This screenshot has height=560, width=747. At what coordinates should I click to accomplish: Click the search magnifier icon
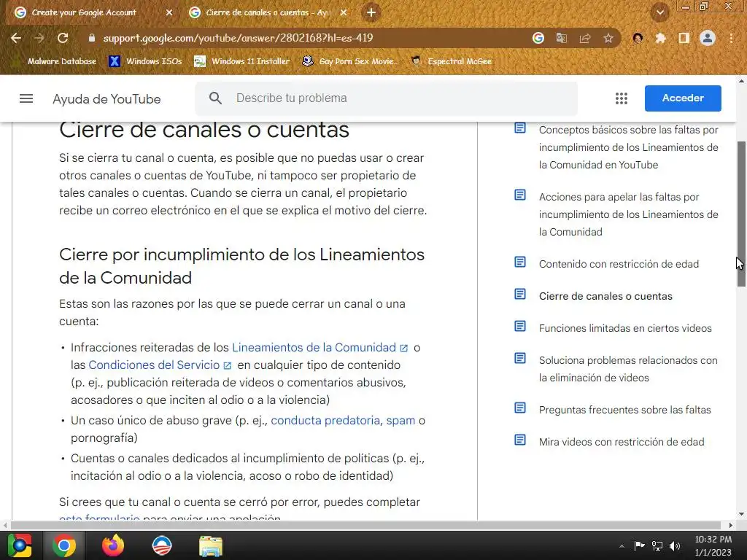215,98
